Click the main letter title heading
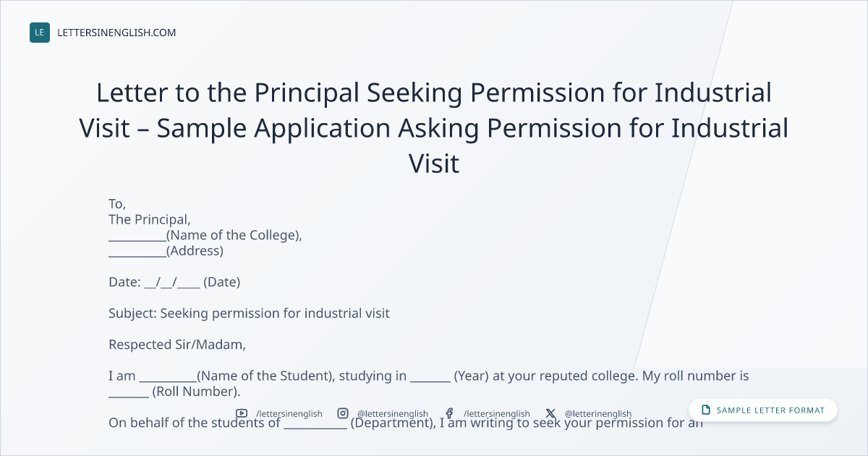Image resolution: width=868 pixels, height=456 pixels. click(x=434, y=128)
